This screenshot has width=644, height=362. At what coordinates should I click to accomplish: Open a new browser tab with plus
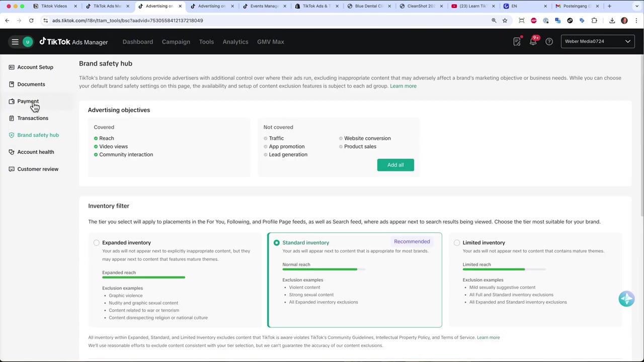[x=609, y=6]
